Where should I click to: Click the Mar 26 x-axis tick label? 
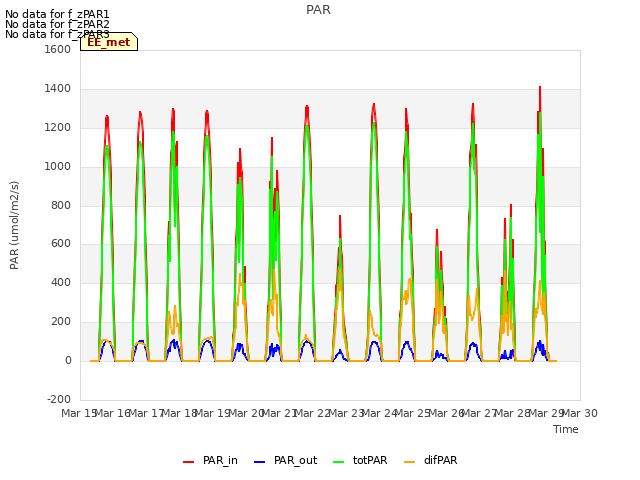(x=446, y=413)
